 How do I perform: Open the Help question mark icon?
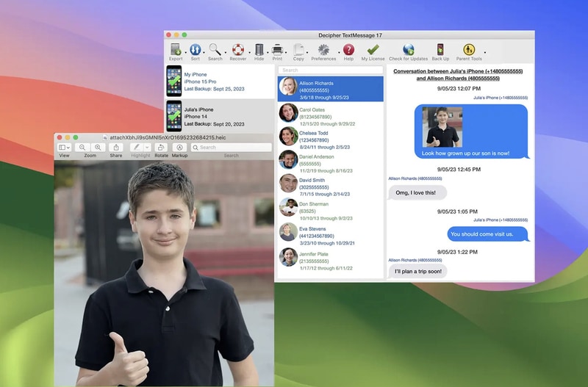coord(348,49)
